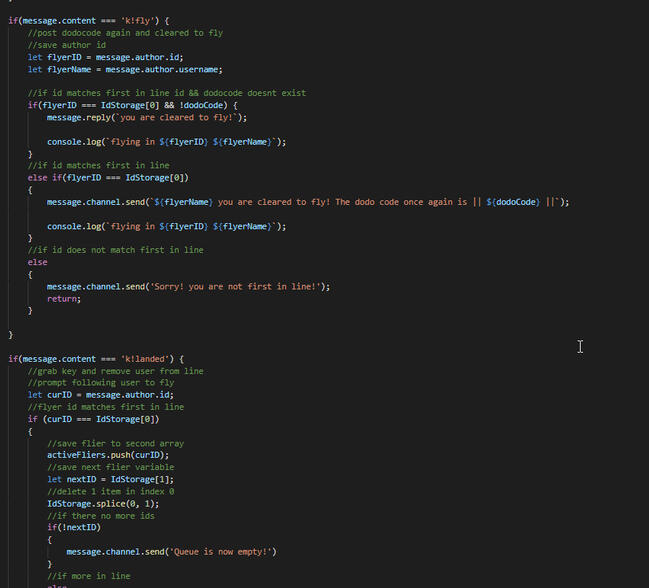Click the '//delete 1 item in index 0' comment
The image size is (649, 588).
pyautogui.click(x=110, y=491)
